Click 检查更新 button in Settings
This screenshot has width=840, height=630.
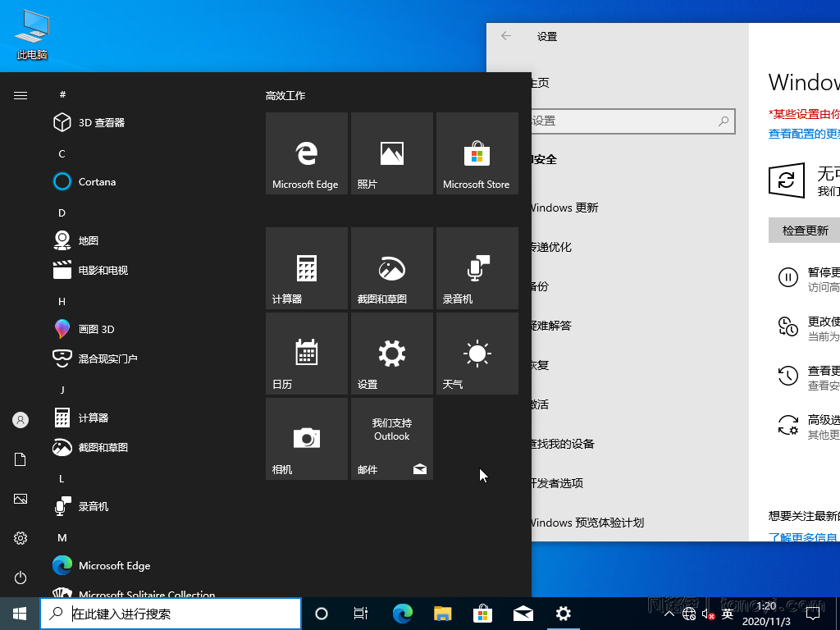click(804, 231)
